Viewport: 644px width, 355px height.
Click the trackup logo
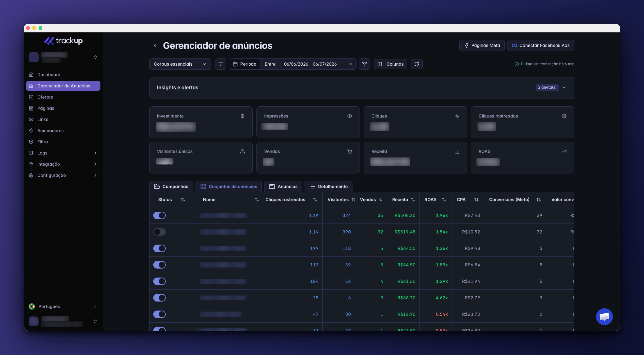coord(63,41)
